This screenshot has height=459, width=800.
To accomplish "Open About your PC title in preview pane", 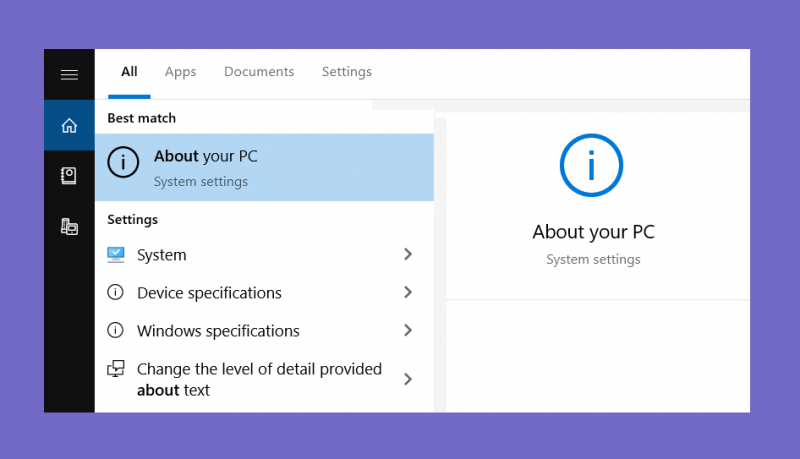I will [x=593, y=232].
